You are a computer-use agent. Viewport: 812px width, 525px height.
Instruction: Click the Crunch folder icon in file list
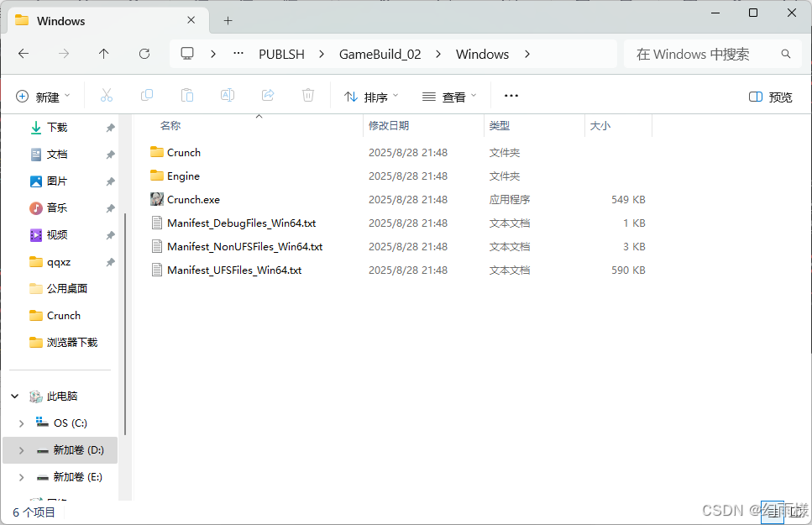[157, 152]
